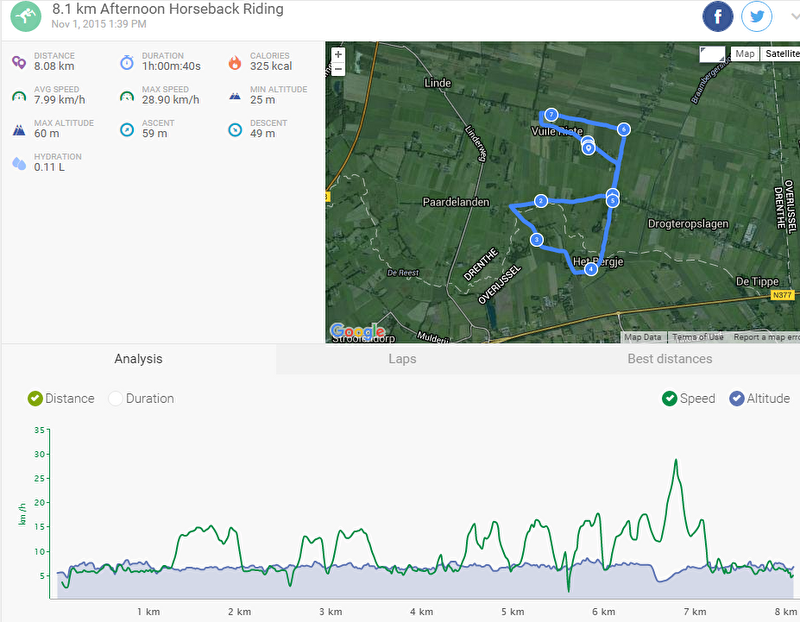Image resolution: width=800 pixels, height=622 pixels.
Task: Click the Twitter share icon
Action: tap(757, 16)
